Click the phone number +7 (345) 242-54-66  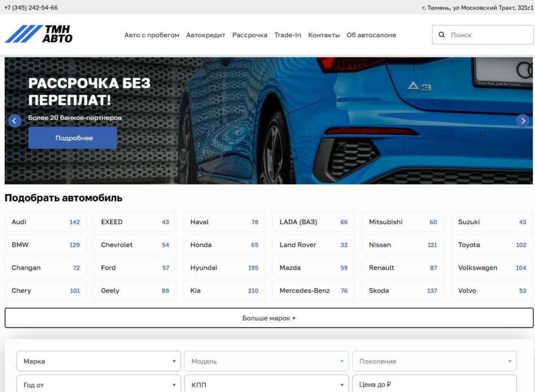point(31,7)
